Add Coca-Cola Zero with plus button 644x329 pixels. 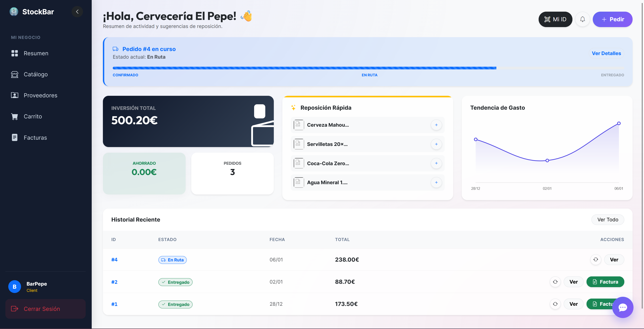click(x=436, y=163)
